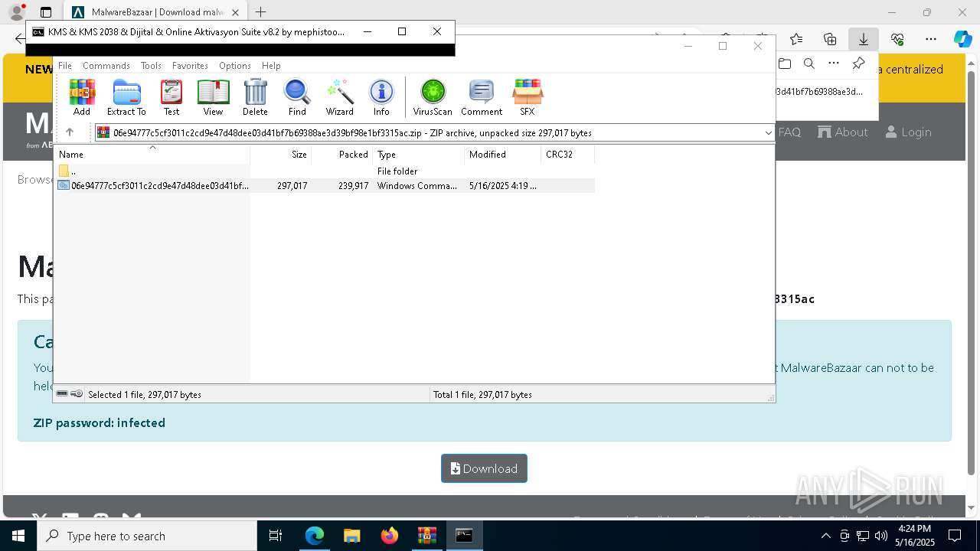Sort by Type column header
This screenshot has width=980, height=551.
418,155
